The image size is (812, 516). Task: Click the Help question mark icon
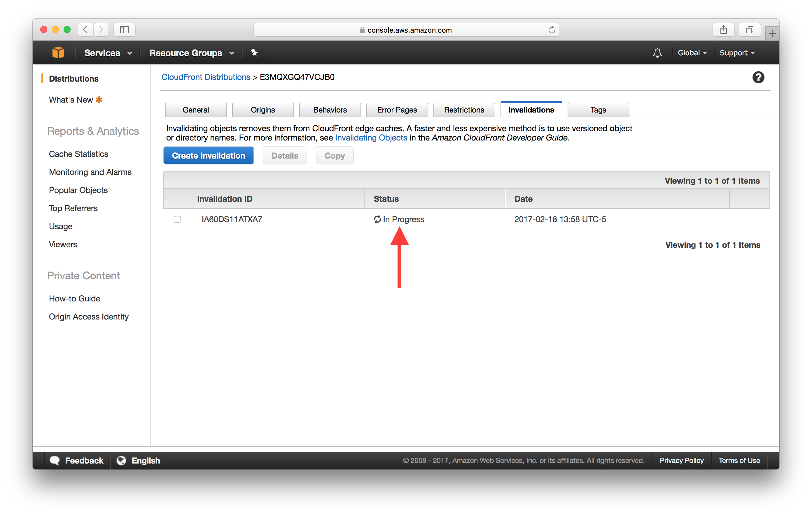(759, 78)
